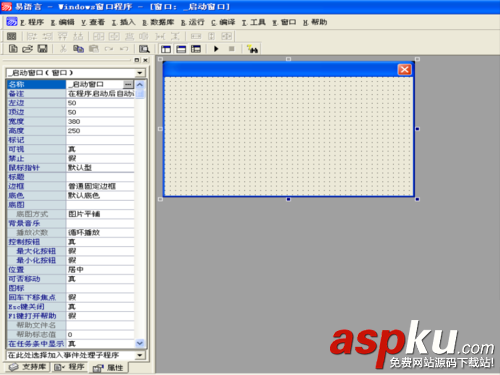The height and width of the screenshot is (375, 500).
Task: Click the Open folder toolbar icon
Action: click(27, 49)
